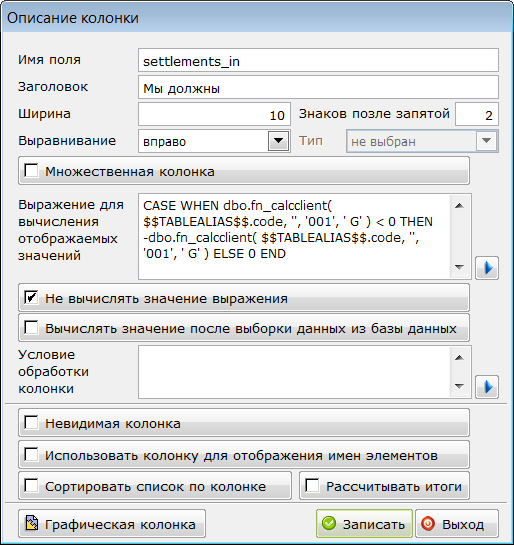The width and height of the screenshot is (514, 545).
Task: Open the Выравнивание dropdown arrow
Action: pos(278,141)
